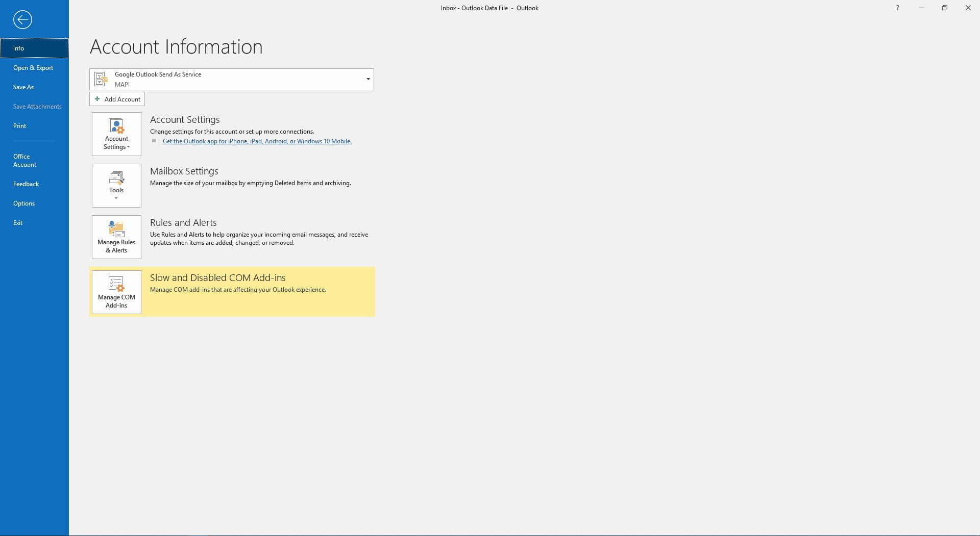Choose Save As in the sidebar

[x=34, y=87]
